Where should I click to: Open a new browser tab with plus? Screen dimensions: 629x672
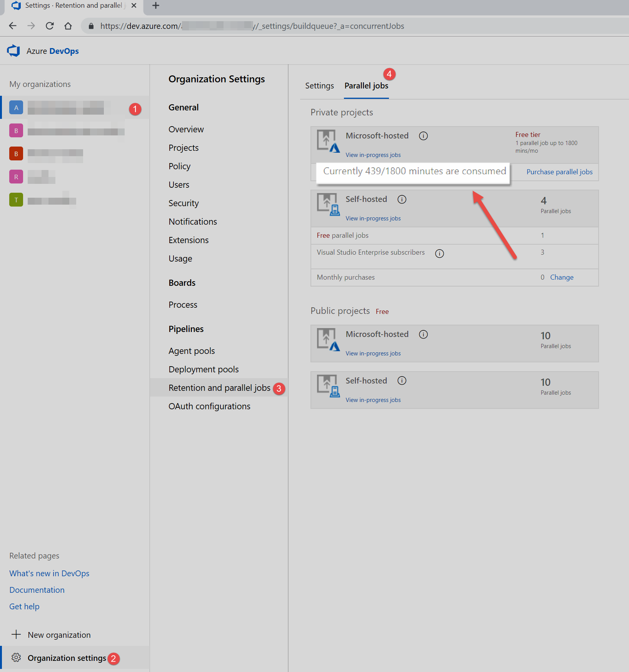(155, 5)
